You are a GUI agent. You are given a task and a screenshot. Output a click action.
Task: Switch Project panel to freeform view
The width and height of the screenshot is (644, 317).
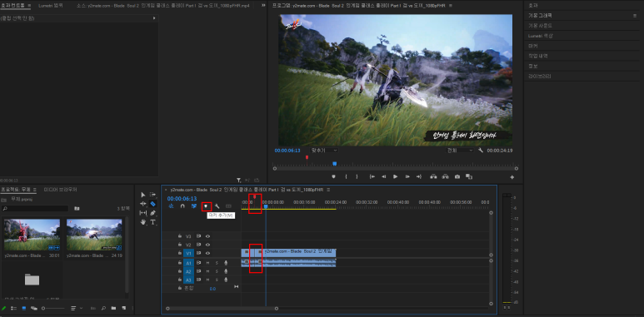pyautogui.click(x=33, y=308)
